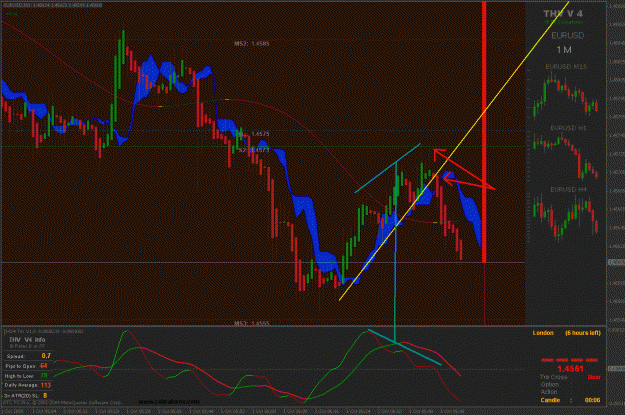Click the London session label
Image resolution: width=625 pixels, height=415 pixels.
[543, 333]
